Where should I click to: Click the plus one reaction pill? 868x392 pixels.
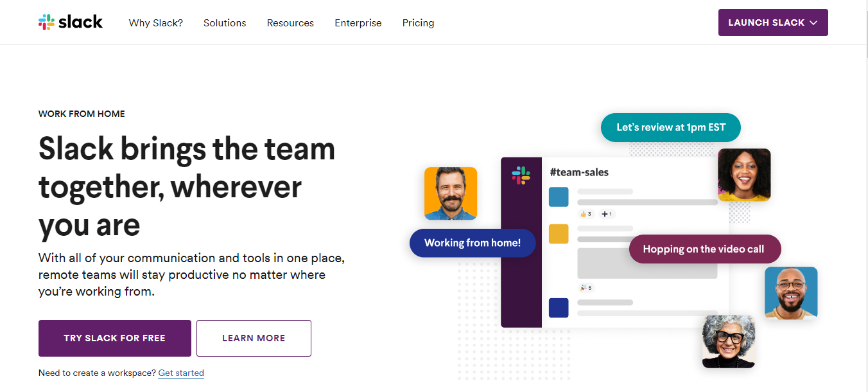(607, 214)
